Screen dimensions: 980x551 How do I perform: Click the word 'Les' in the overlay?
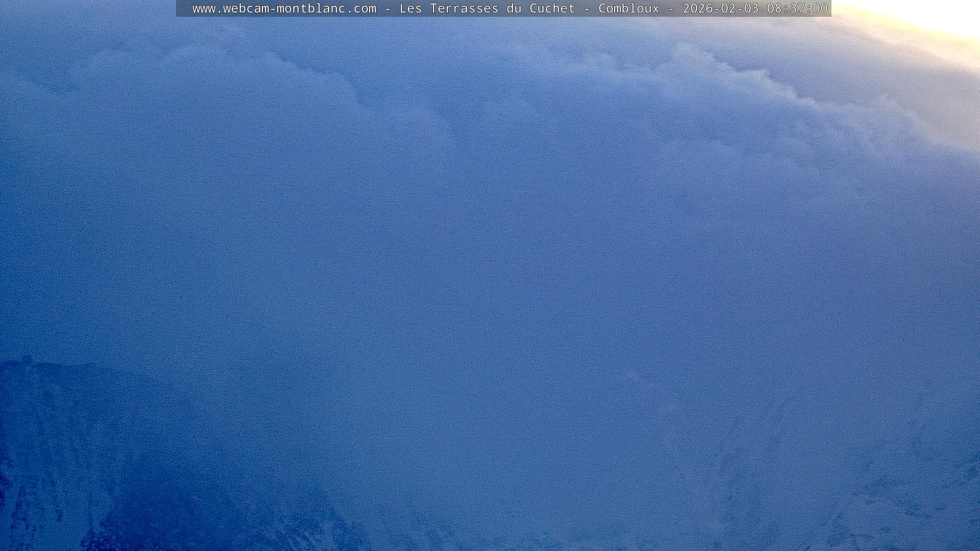coord(410,8)
